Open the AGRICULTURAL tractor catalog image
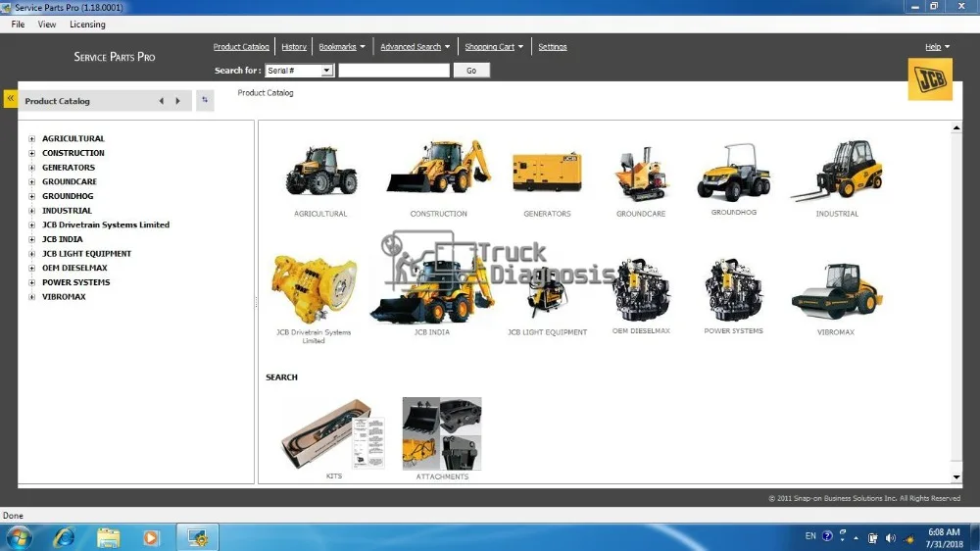980x551 pixels. tap(321, 173)
